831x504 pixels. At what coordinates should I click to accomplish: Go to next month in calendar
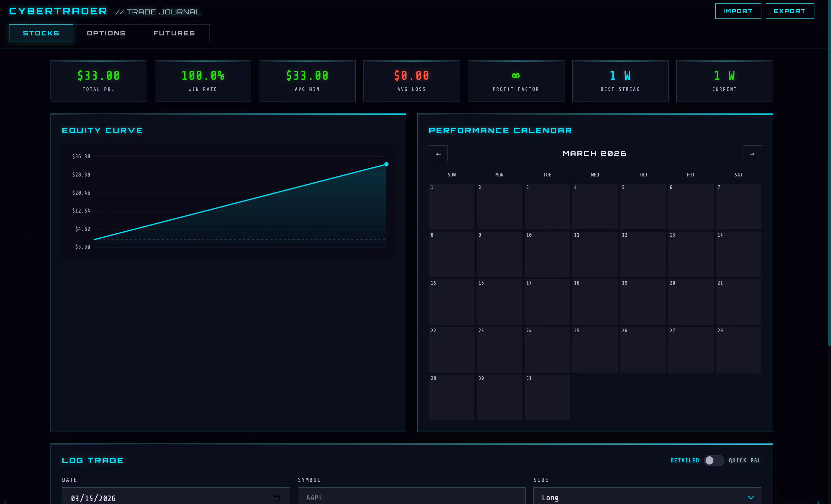coord(752,154)
